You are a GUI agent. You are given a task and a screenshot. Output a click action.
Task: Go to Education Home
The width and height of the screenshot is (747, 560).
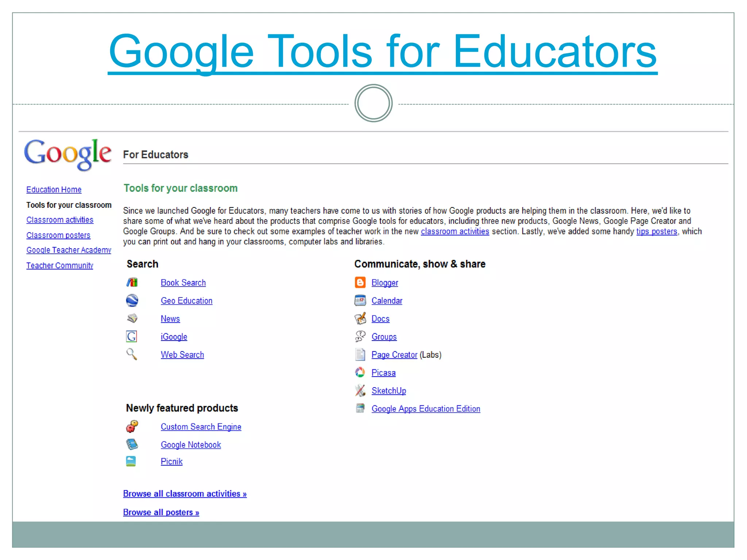click(x=54, y=190)
